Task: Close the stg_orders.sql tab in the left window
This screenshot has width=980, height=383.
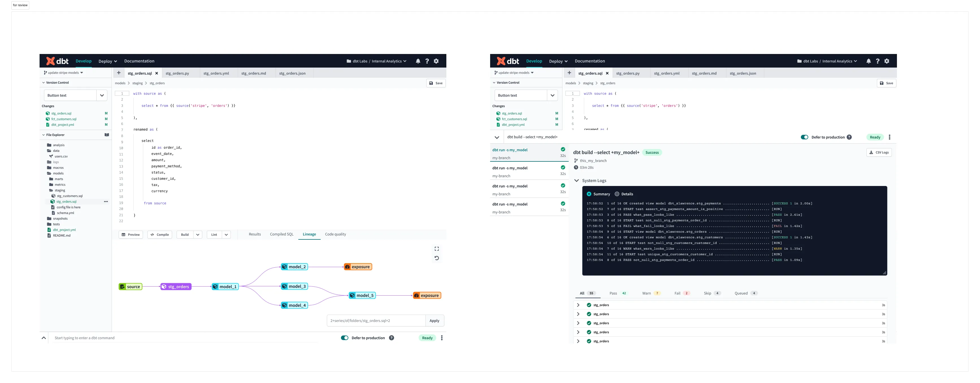Action: [156, 73]
